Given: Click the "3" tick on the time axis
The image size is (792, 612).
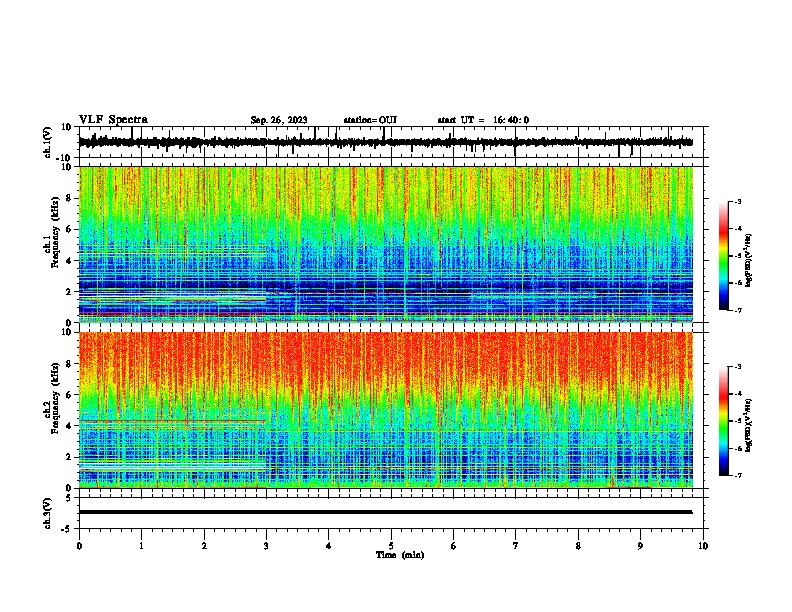Looking at the screenshot, I should pos(266,546).
